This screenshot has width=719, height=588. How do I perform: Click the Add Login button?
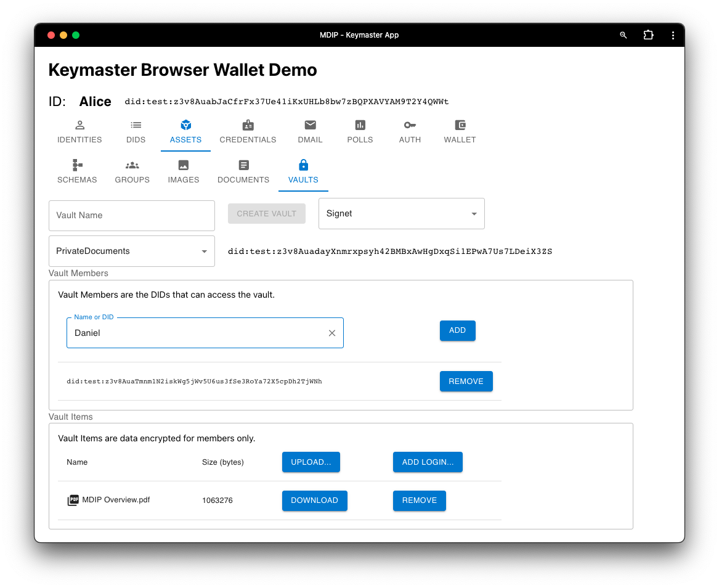point(428,462)
